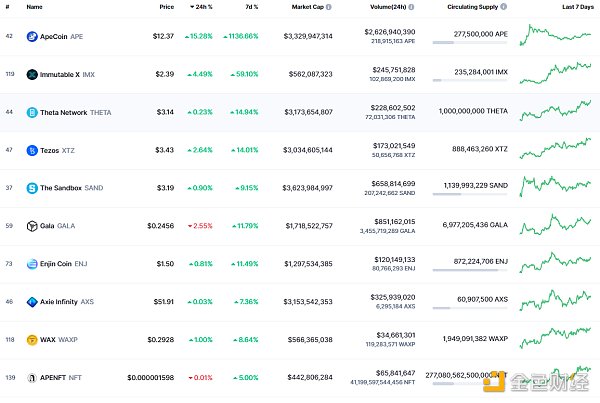The height and width of the screenshot is (403, 600).
Task: Click the Tezos logo icon
Action: [32, 150]
